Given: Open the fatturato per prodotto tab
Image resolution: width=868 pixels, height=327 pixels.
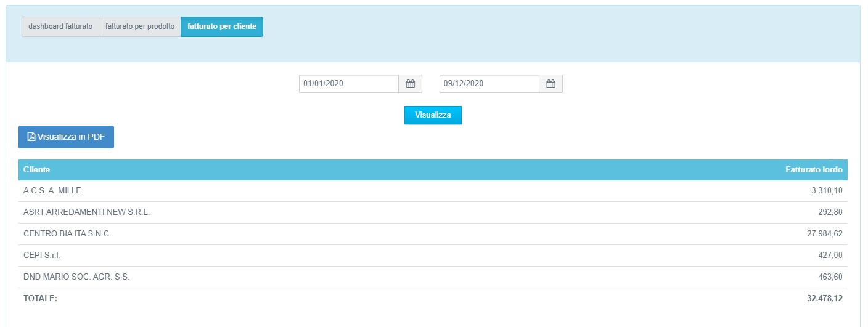Looking at the screenshot, I should click(x=140, y=27).
